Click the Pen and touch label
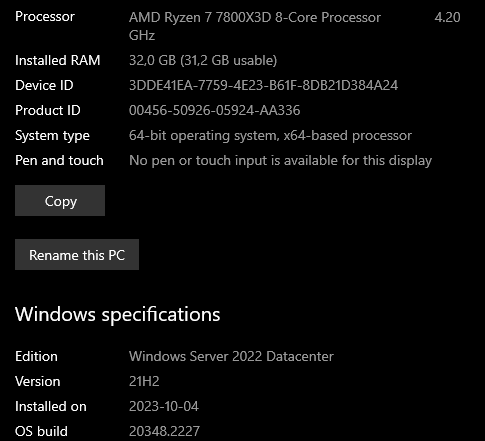 tap(59, 161)
